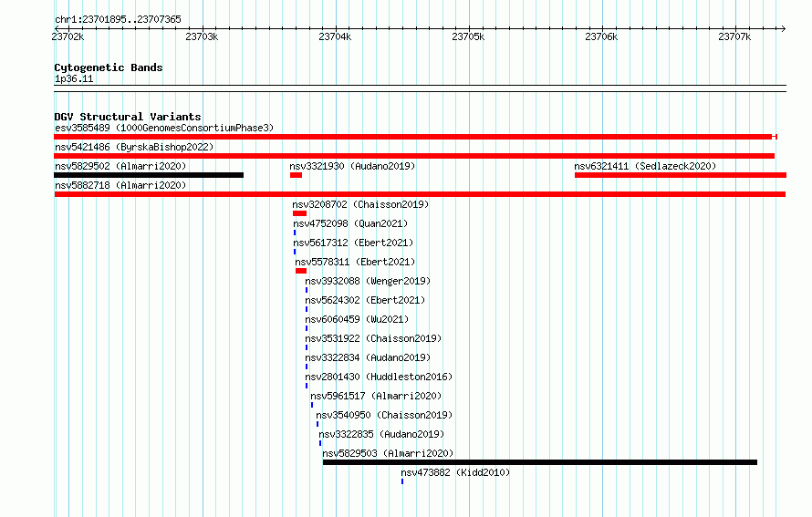
Task: Open nsv5829503 (Almarri2020) label
Action: [x=388, y=453]
